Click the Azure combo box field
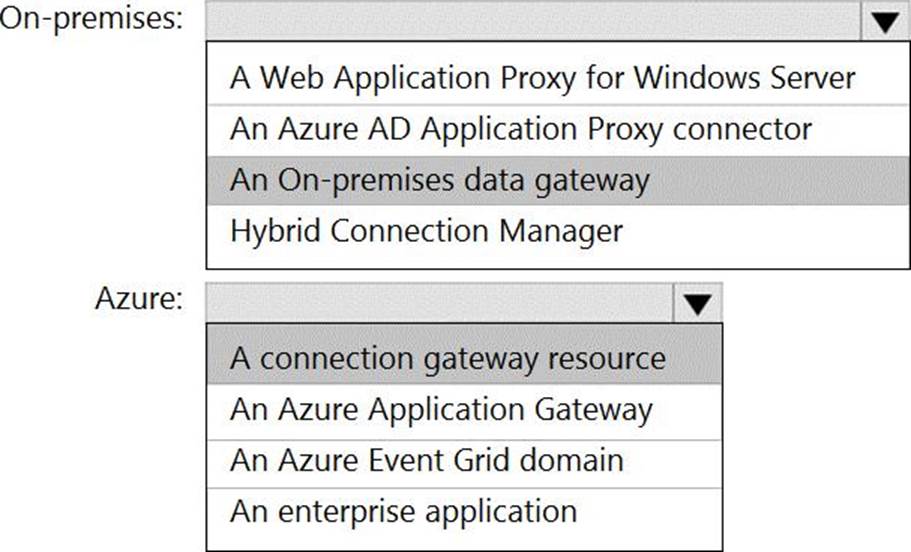Image resolution: width=911 pixels, height=552 pixels. (x=439, y=302)
